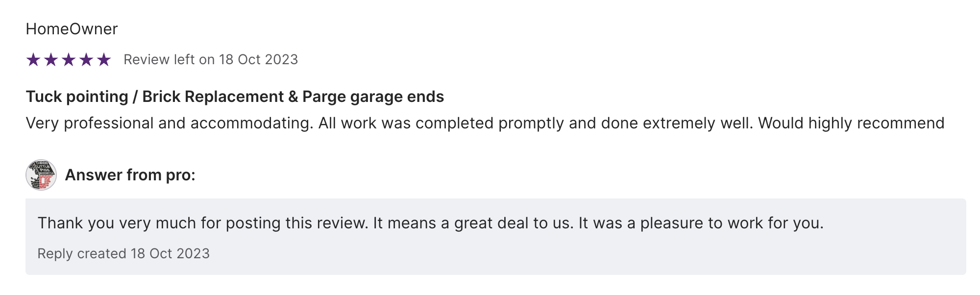Click the 'Review left on 18 Oct 2023' date
Screen dimensions: 980x295
(x=211, y=60)
